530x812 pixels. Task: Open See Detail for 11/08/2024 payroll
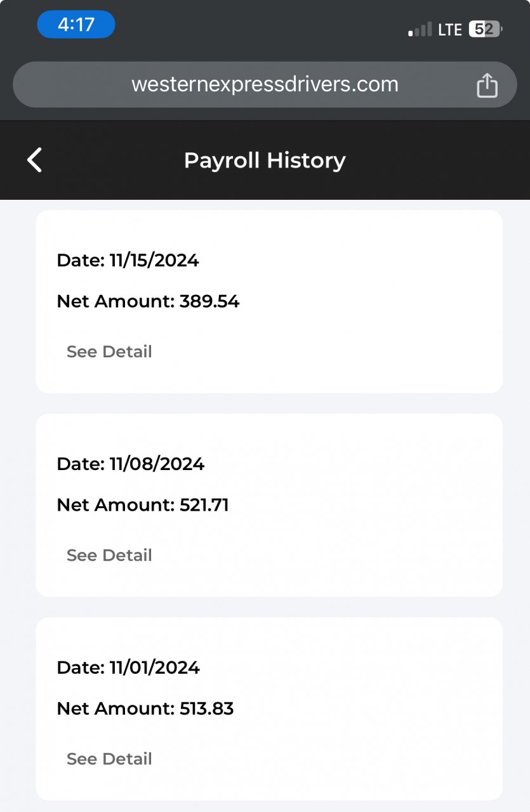[x=109, y=555]
